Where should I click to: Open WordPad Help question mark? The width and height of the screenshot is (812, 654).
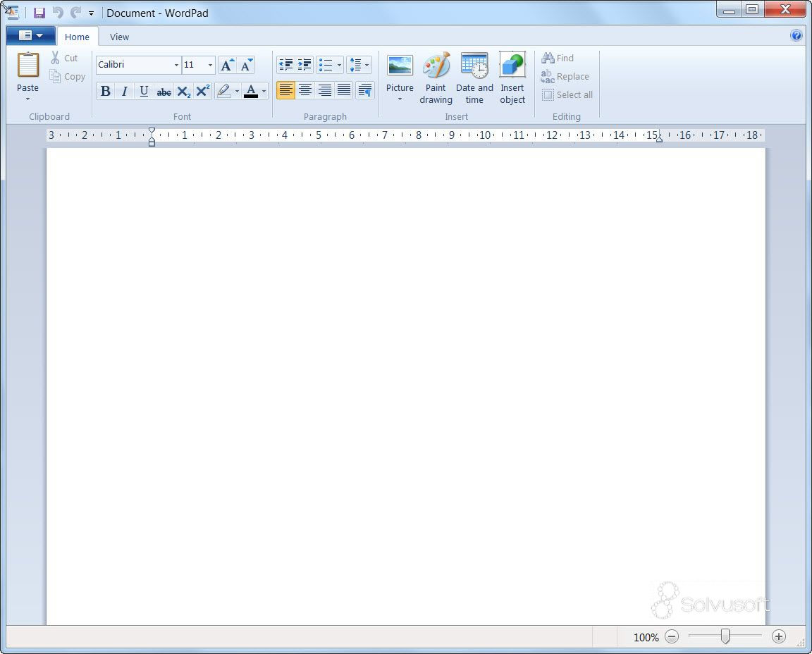click(796, 35)
